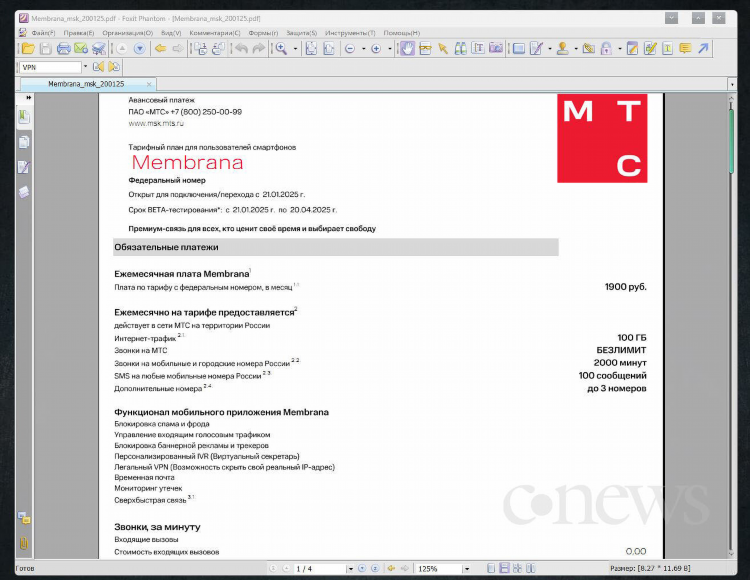Open the Помощь menu
The width and height of the screenshot is (750, 580).
coord(401,33)
